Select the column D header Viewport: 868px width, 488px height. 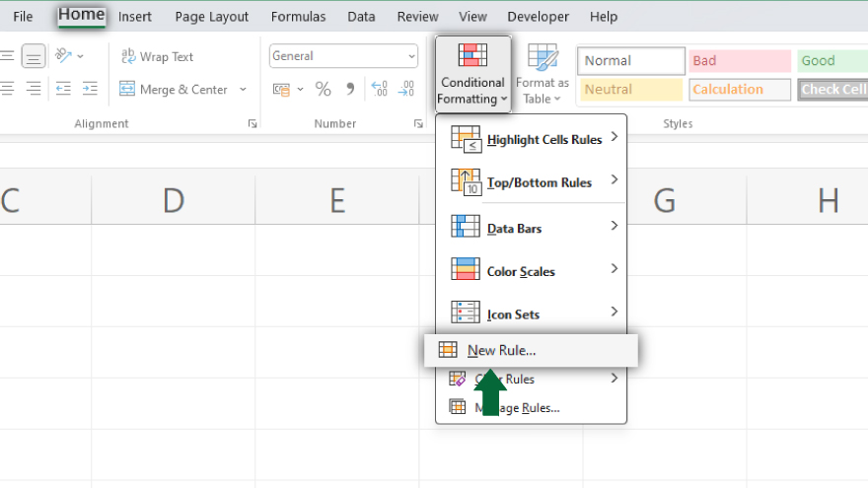(x=174, y=200)
